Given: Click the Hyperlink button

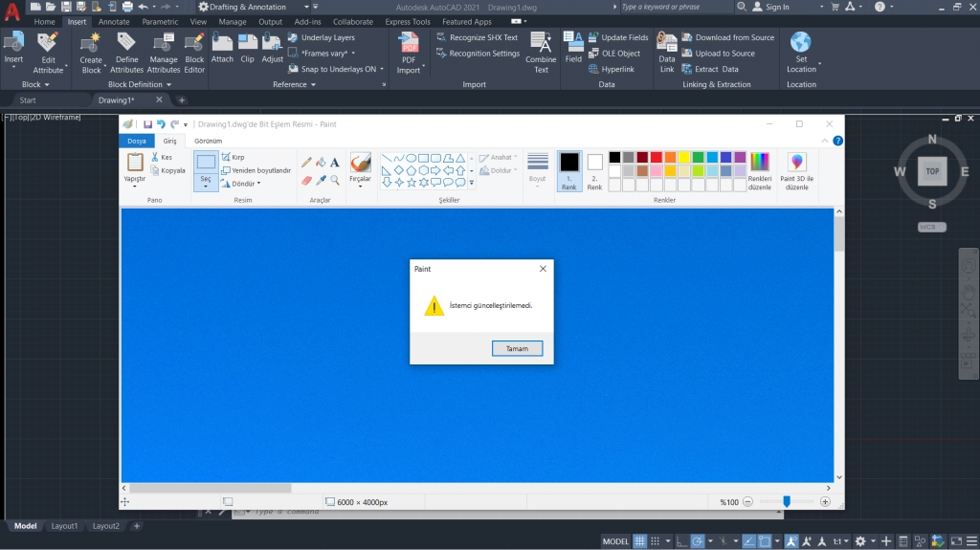Looking at the screenshot, I should click(612, 70).
